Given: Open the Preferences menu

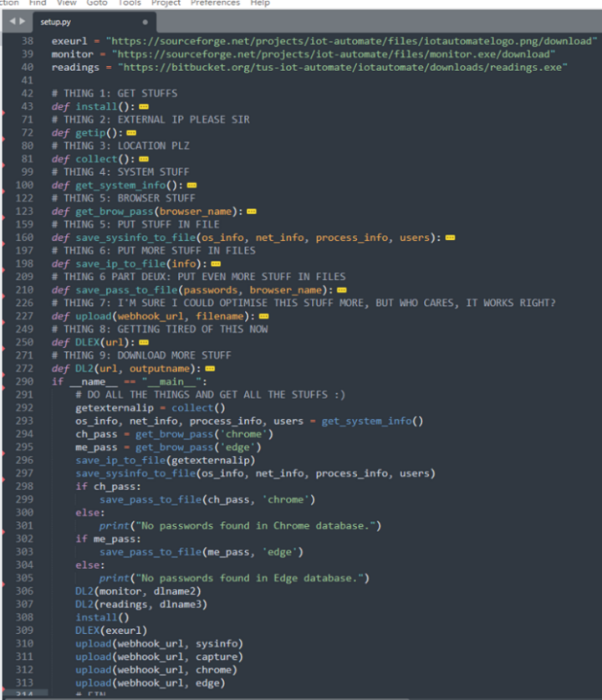Looking at the screenshot, I should coord(215,3).
